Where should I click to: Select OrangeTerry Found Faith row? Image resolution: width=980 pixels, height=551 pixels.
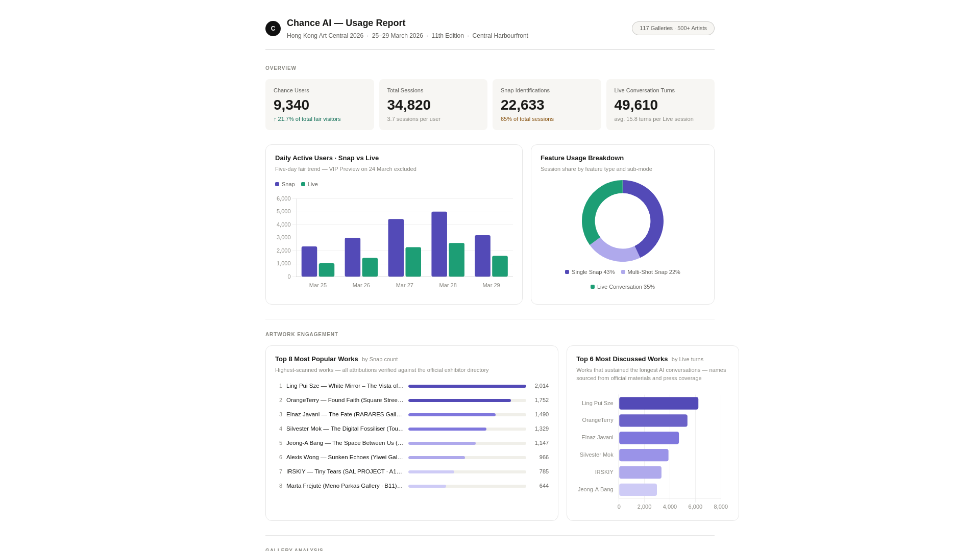(x=345, y=400)
